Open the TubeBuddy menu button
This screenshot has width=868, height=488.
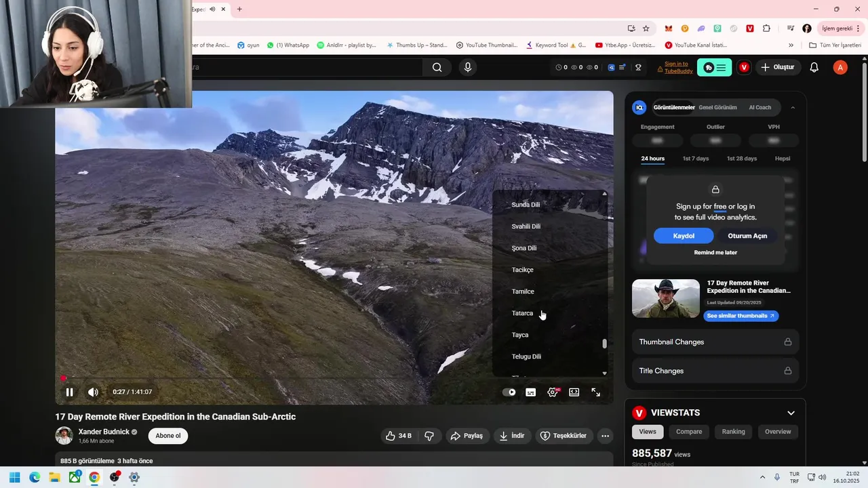click(715, 67)
